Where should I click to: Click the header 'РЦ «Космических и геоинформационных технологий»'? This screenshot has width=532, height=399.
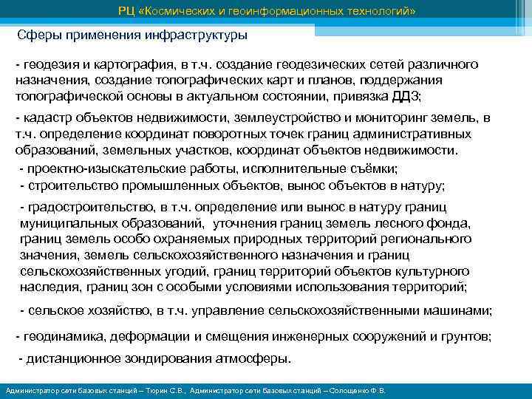pyautogui.click(x=267, y=11)
